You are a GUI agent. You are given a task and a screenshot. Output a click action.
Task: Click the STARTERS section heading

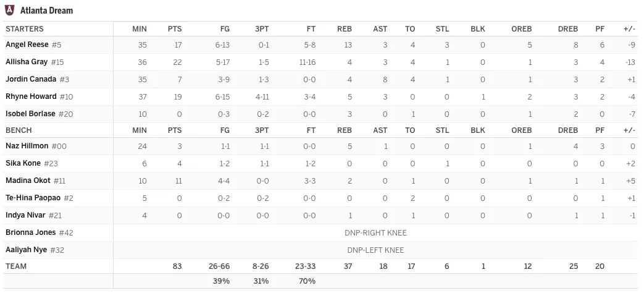click(25, 29)
